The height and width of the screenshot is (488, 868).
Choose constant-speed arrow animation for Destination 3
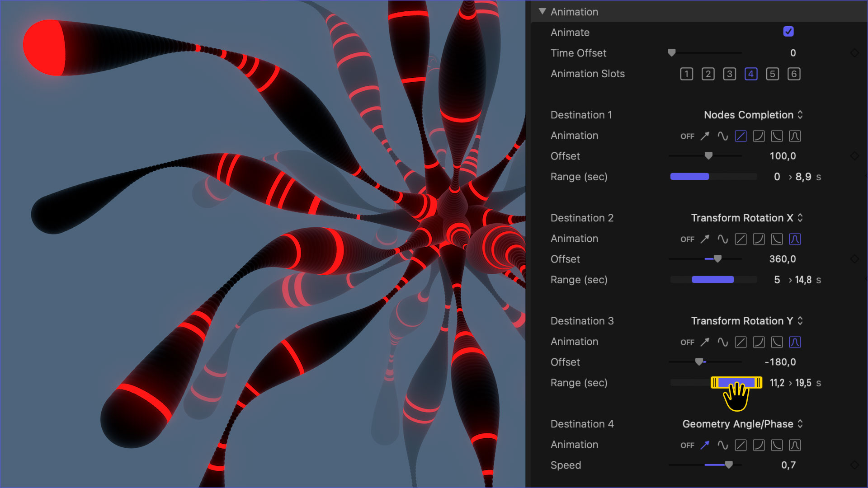tap(705, 342)
